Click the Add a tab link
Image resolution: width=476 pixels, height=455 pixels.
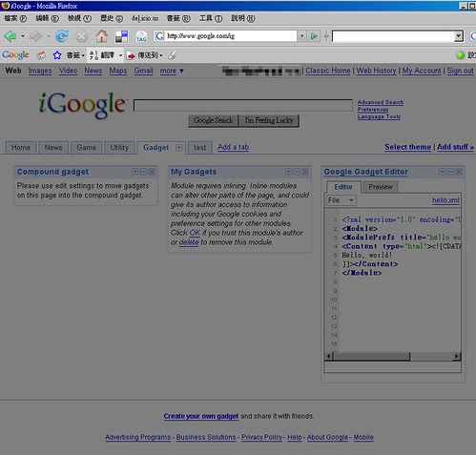pyautogui.click(x=233, y=147)
